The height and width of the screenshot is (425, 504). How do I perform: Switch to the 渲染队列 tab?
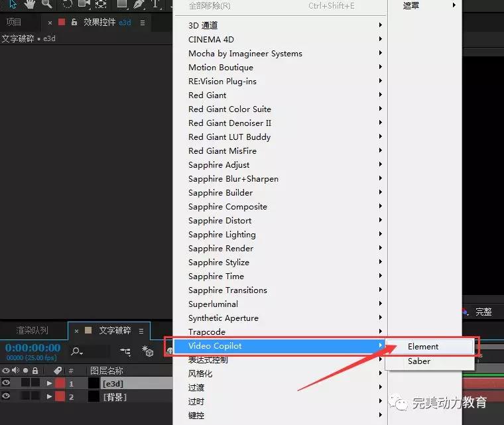32,330
